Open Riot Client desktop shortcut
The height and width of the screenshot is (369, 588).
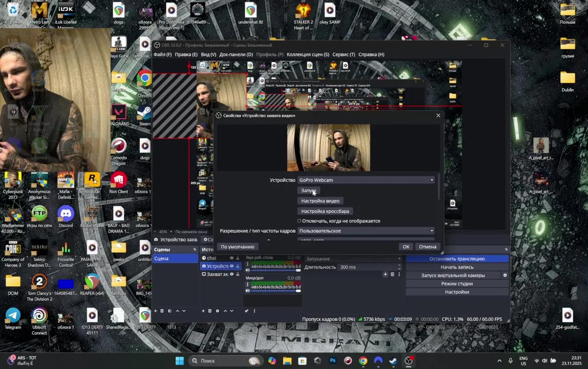coord(118,183)
